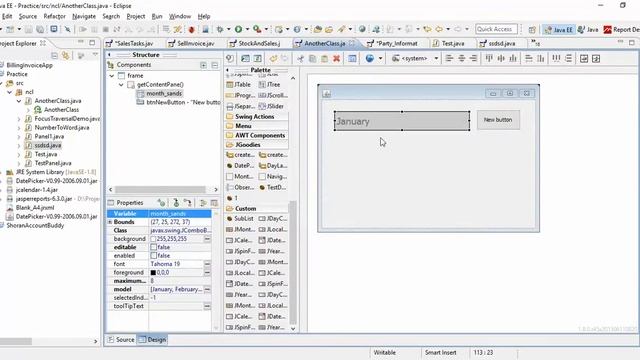The height and width of the screenshot is (360, 640).
Task: Collapse the ncl package in Project Explorer
Action: pos(9,92)
